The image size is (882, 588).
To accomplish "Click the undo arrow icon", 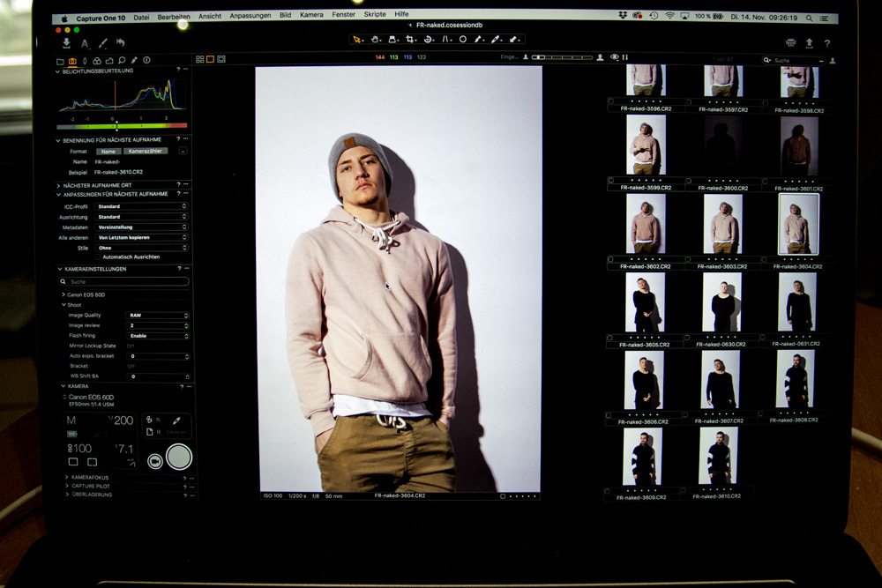I will pyautogui.click(x=120, y=42).
